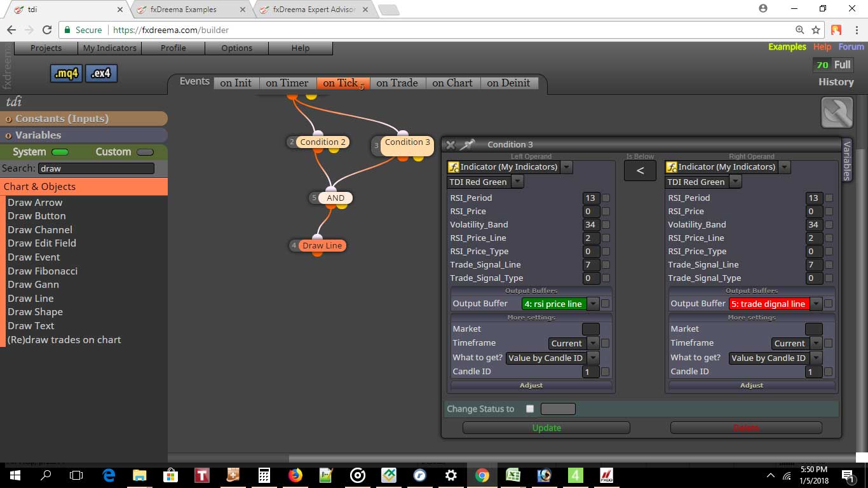
Task: Toggle left operand Trade_Signal_Line checkbox
Action: pyautogui.click(x=606, y=265)
